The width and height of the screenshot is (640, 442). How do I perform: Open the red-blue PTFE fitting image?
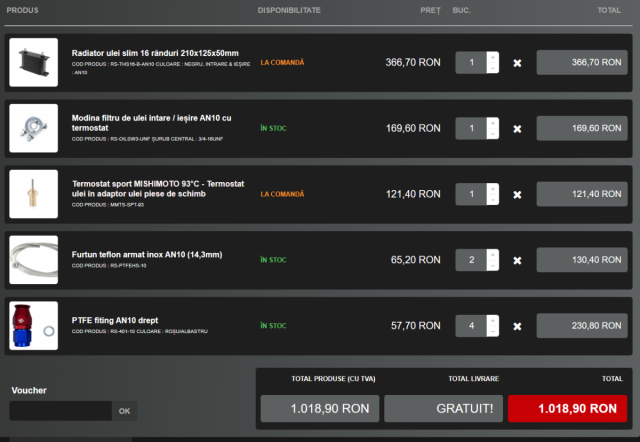(x=34, y=325)
